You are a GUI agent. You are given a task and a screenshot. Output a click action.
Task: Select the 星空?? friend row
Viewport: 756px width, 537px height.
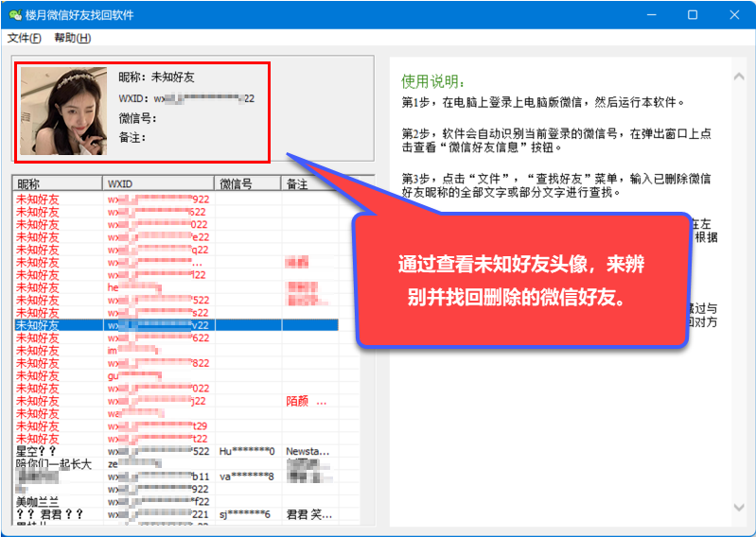pyautogui.click(x=177, y=451)
